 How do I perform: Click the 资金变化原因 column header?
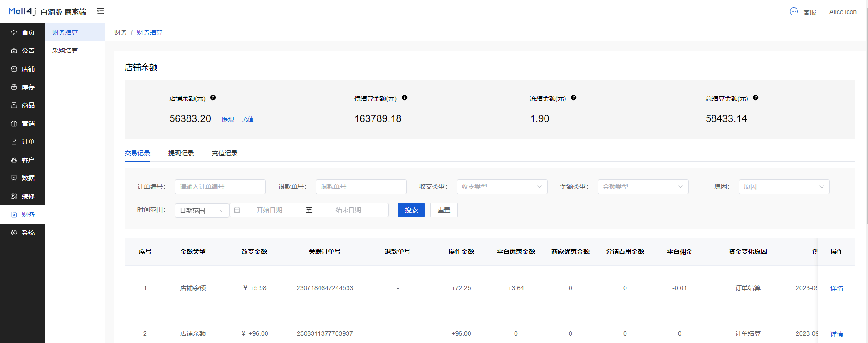tap(748, 251)
